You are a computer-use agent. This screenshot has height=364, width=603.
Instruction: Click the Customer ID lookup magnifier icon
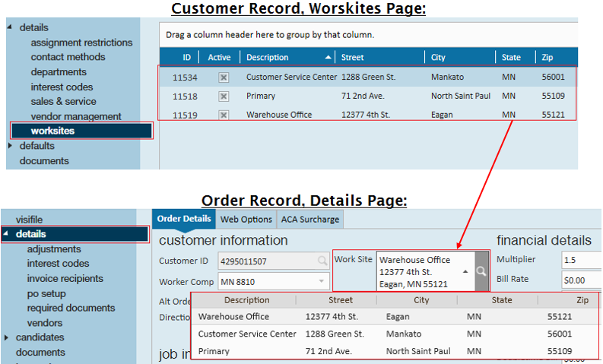coord(322,261)
